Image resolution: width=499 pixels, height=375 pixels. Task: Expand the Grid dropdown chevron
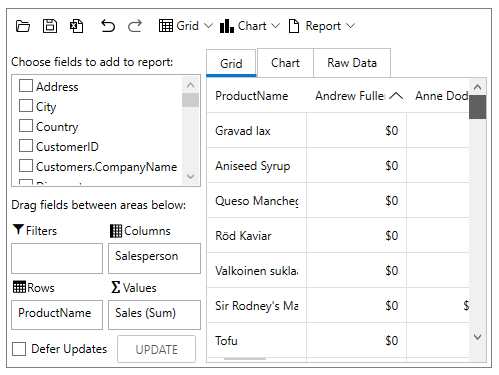click(x=208, y=26)
